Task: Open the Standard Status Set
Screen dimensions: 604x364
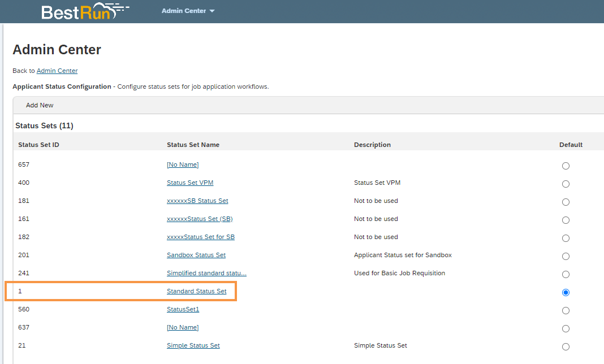Action: click(x=197, y=291)
